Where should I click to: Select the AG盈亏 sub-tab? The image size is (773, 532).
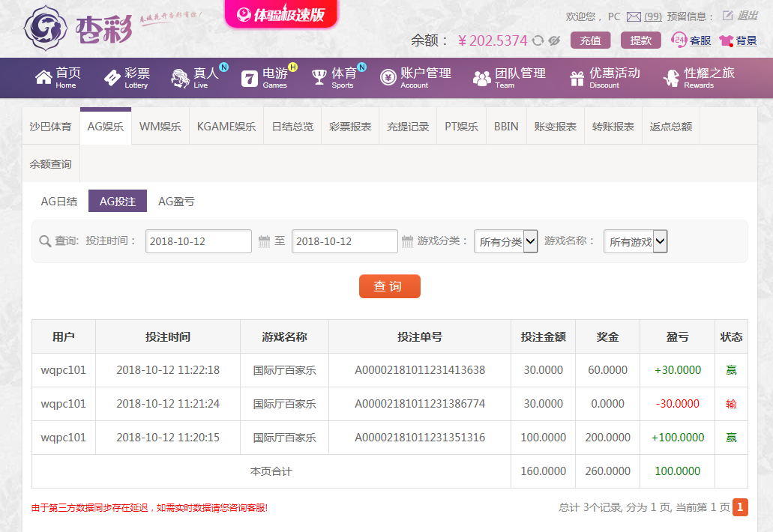click(x=176, y=201)
